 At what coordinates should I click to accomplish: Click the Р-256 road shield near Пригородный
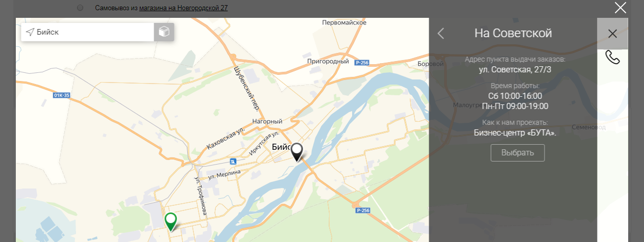click(x=362, y=62)
